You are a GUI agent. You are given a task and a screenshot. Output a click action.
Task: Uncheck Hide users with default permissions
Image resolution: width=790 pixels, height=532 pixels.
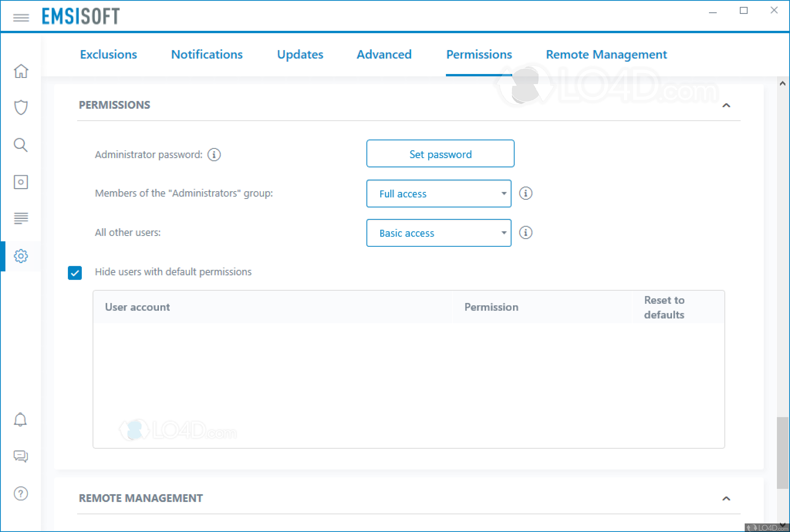coord(75,273)
